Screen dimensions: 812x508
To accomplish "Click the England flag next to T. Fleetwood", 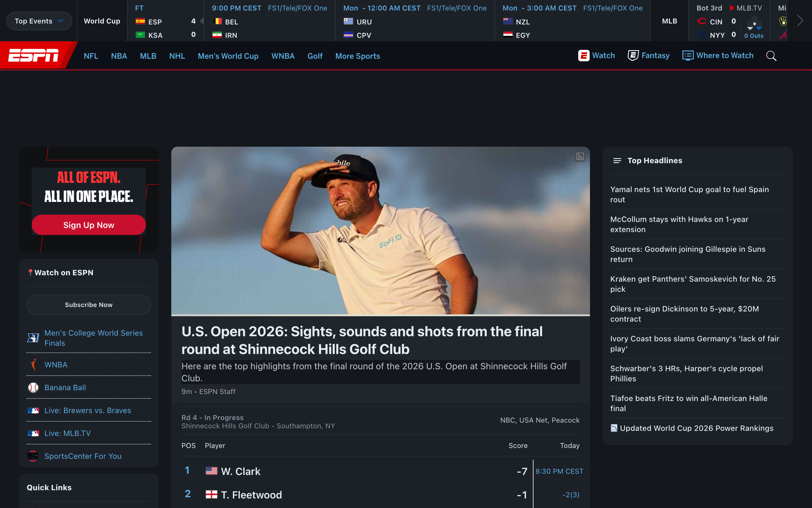I will (211, 495).
